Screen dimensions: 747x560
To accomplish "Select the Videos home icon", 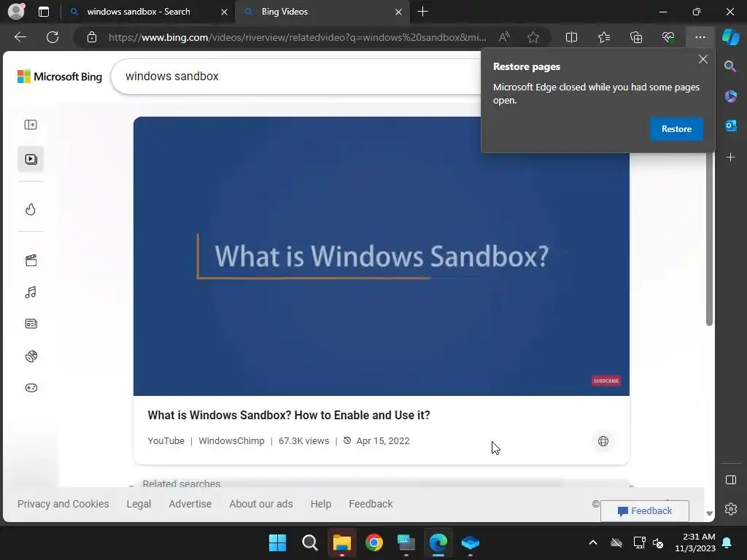I will coord(31,159).
